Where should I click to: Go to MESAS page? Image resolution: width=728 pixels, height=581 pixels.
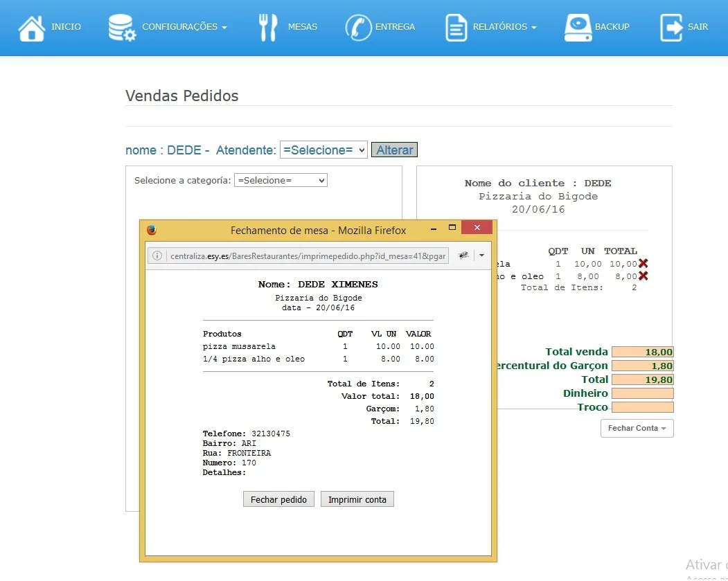(x=302, y=27)
